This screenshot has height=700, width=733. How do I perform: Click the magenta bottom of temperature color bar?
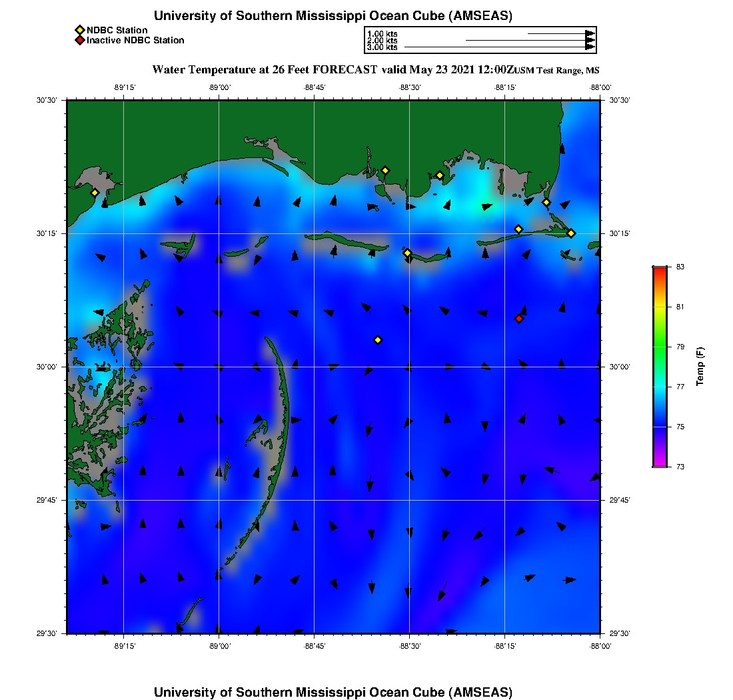point(660,464)
